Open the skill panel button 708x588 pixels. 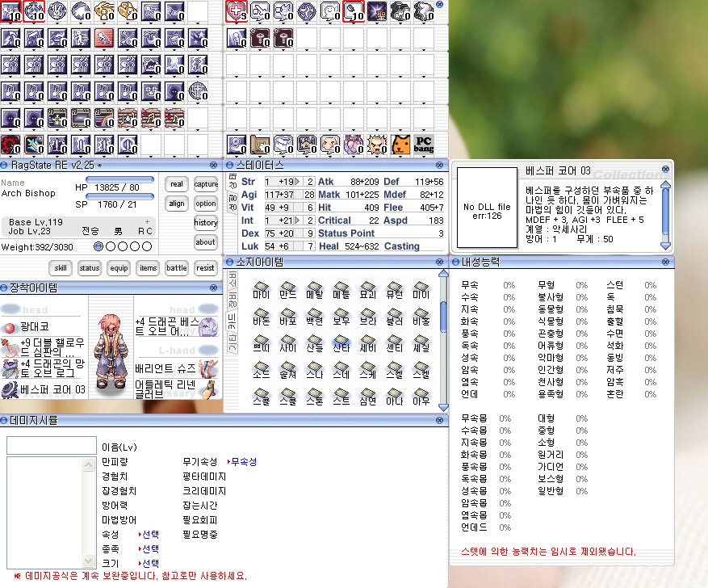61,268
